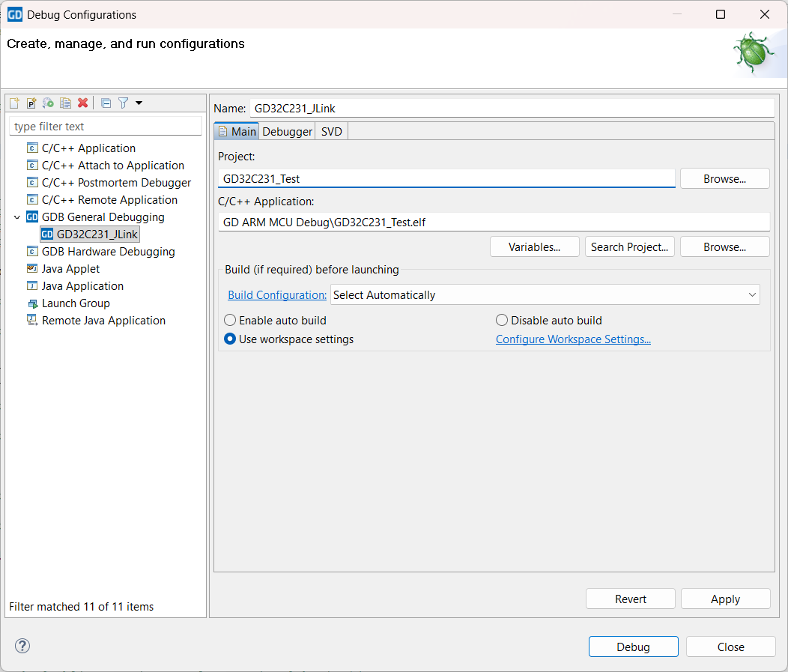Screen dimensions: 788x672
Task: Collapse all configuration tree nodes
Action: 106,103
